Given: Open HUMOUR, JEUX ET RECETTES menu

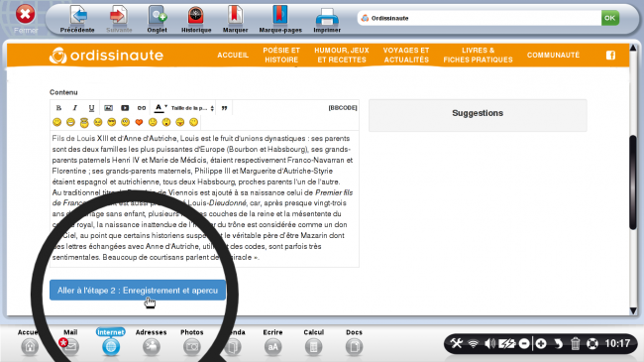Looking at the screenshot, I should 342,56.
